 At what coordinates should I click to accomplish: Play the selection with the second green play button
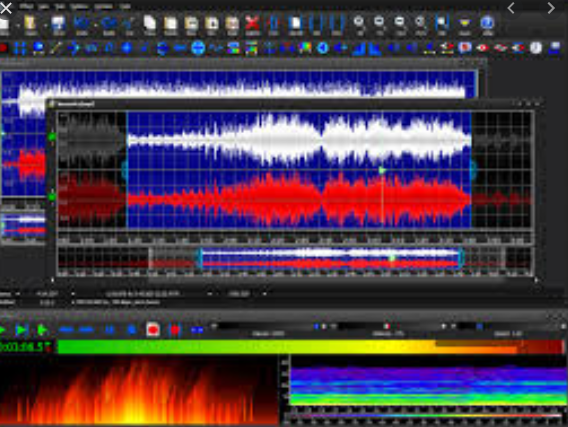(22, 330)
